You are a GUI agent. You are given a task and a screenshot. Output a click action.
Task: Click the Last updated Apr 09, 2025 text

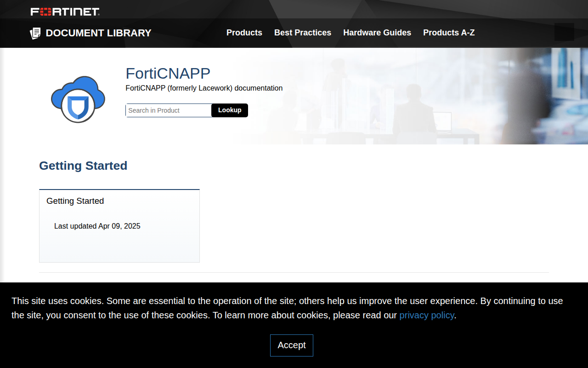pos(97,226)
